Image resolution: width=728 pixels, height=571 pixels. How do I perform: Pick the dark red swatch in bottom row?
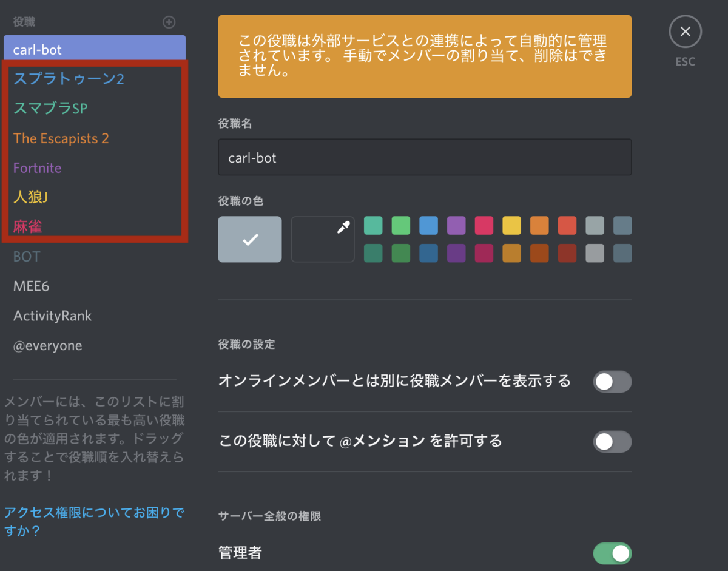pyautogui.click(x=567, y=253)
